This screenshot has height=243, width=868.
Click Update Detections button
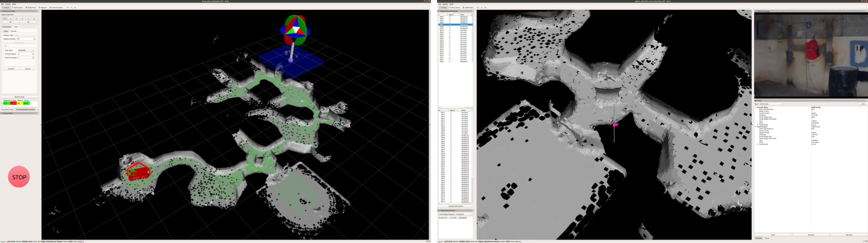pyautogui.click(x=456, y=206)
